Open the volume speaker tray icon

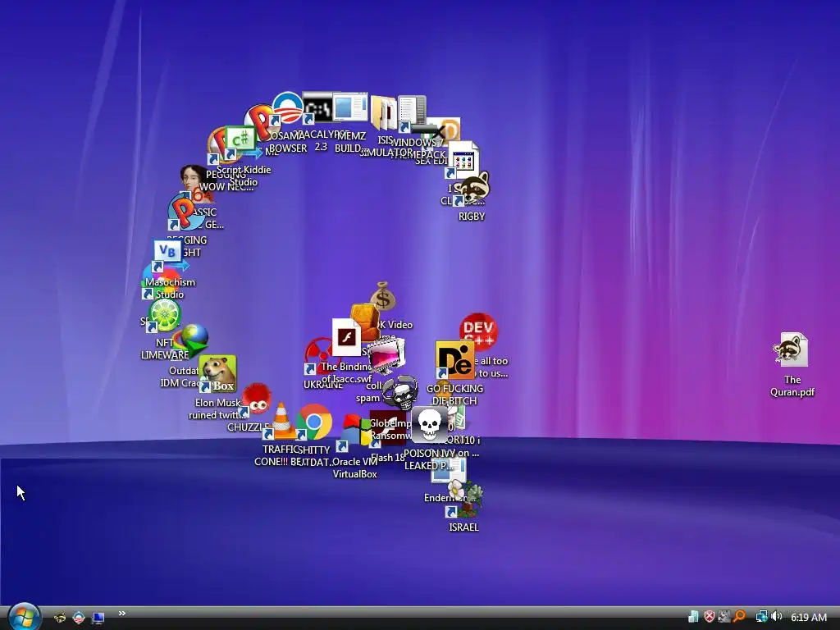777,617
